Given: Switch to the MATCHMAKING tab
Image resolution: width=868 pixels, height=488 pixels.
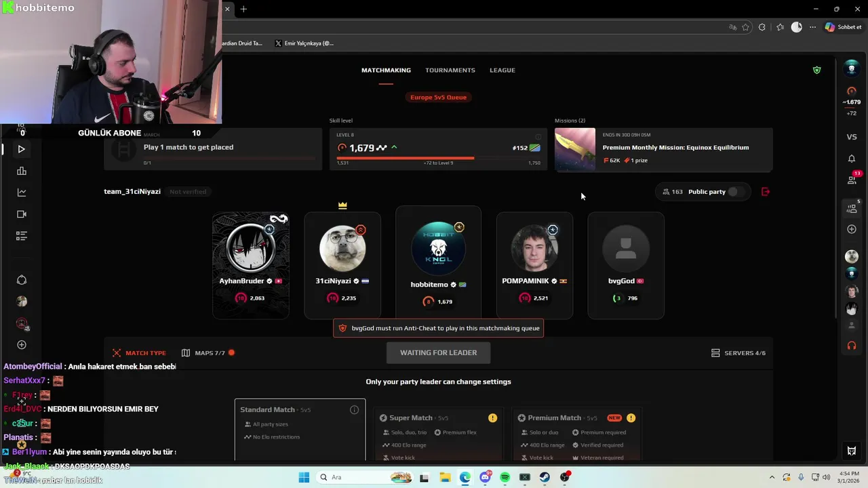Looking at the screenshot, I should point(386,70).
